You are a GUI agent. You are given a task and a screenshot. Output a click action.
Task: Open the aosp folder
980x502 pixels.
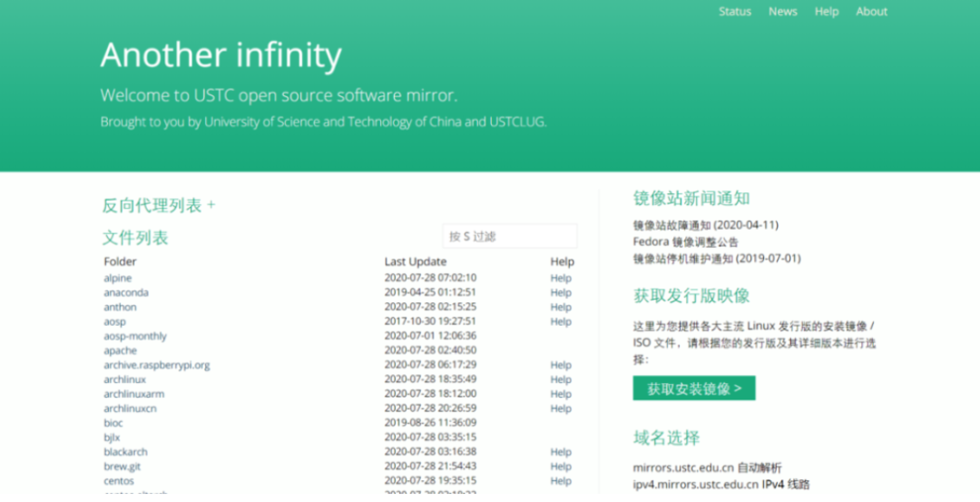click(114, 321)
